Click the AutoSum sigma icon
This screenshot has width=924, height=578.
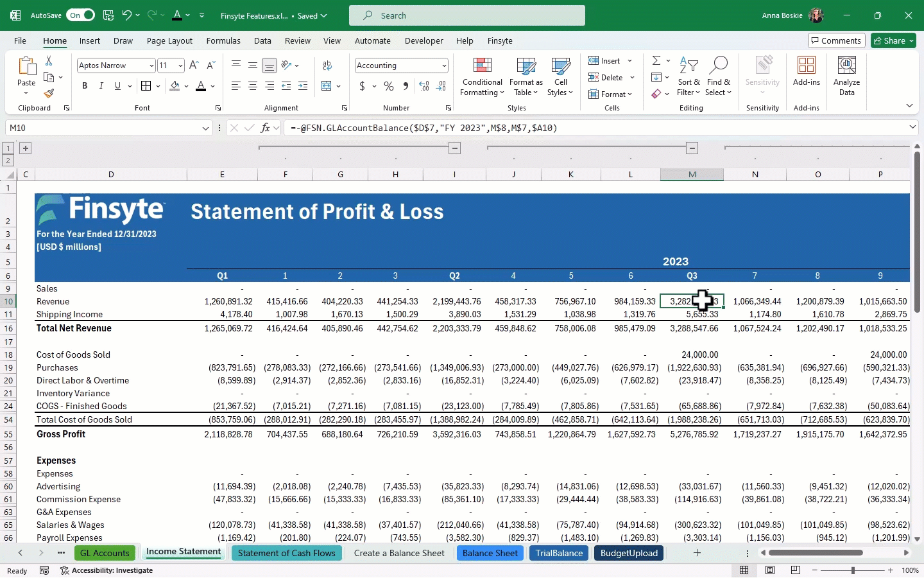pyautogui.click(x=656, y=60)
